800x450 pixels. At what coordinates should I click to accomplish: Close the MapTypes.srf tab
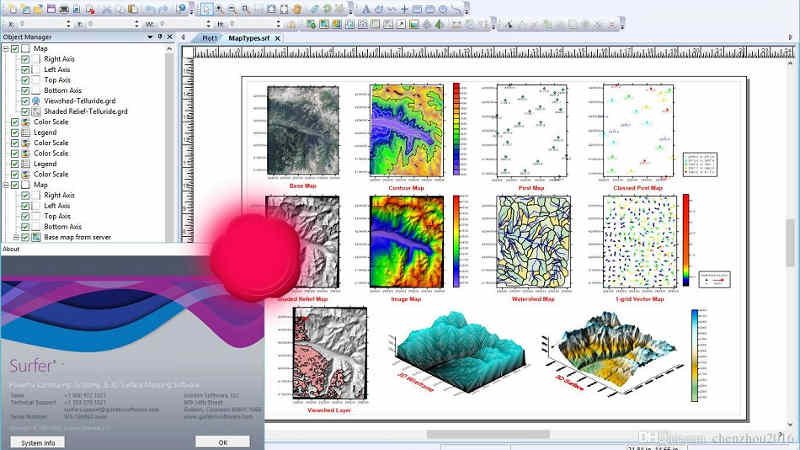pos(278,38)
